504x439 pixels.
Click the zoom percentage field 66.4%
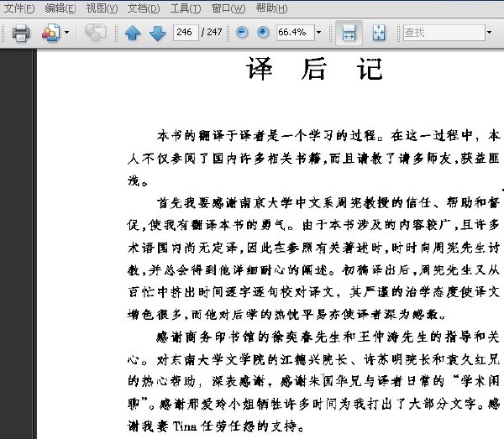click(x=296, y=33)
